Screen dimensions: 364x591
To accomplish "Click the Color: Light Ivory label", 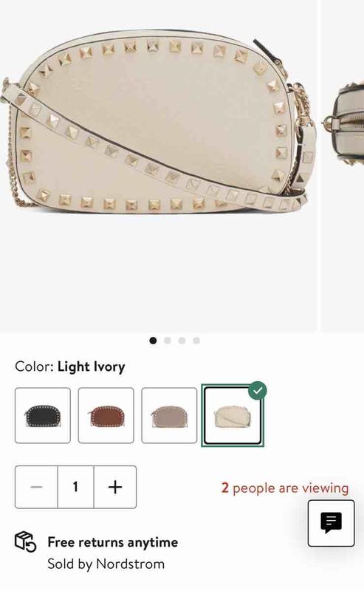I will pos(70,366).
